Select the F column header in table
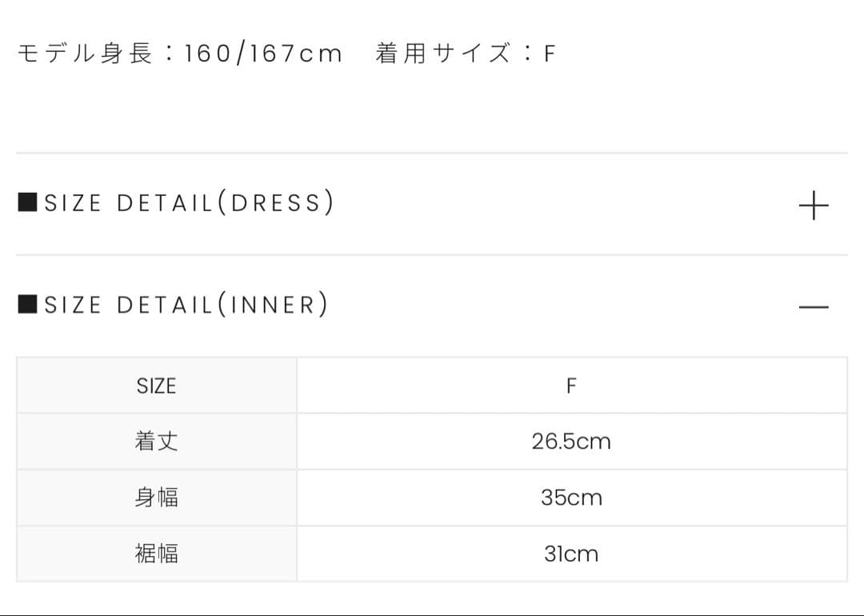The width and height of the screenshot is (864, 616). click(x=571, y=386)
